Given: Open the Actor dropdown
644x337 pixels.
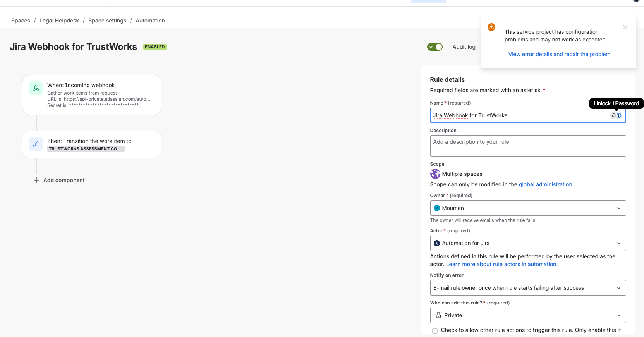Looking at the screenshot, I should coord(528,243).
